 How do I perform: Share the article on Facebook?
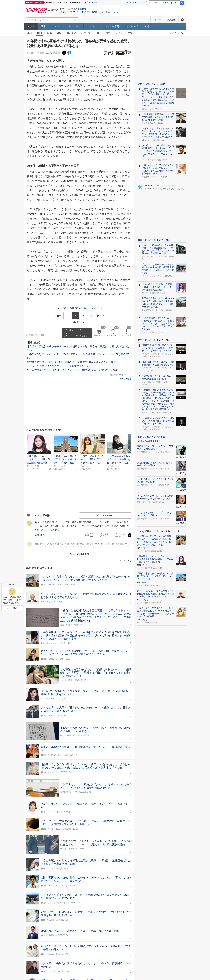coord(69,53)
